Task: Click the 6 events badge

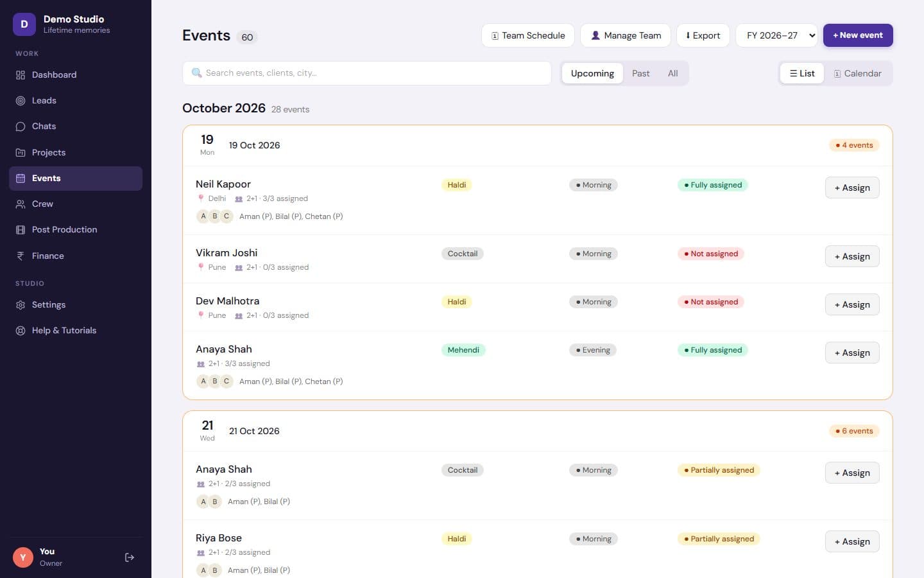Action: tap(854, 431)
